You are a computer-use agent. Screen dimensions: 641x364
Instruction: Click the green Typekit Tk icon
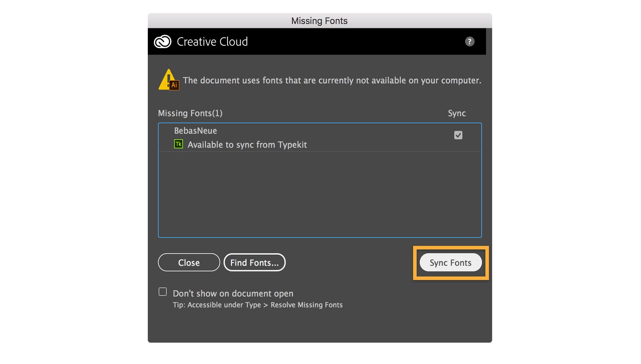click(x=178, y=144)
